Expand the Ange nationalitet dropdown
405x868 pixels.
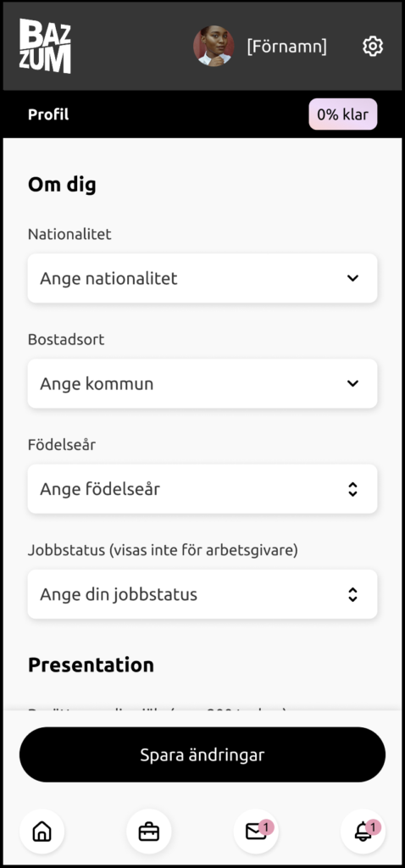(202, 278)
